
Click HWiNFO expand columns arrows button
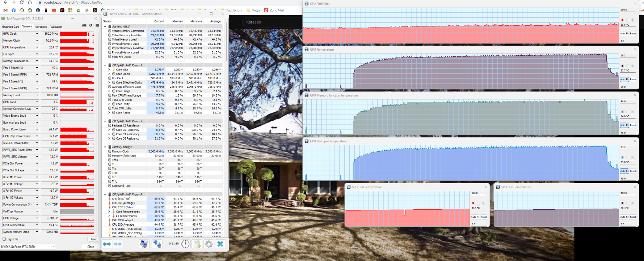pos(107,244)
